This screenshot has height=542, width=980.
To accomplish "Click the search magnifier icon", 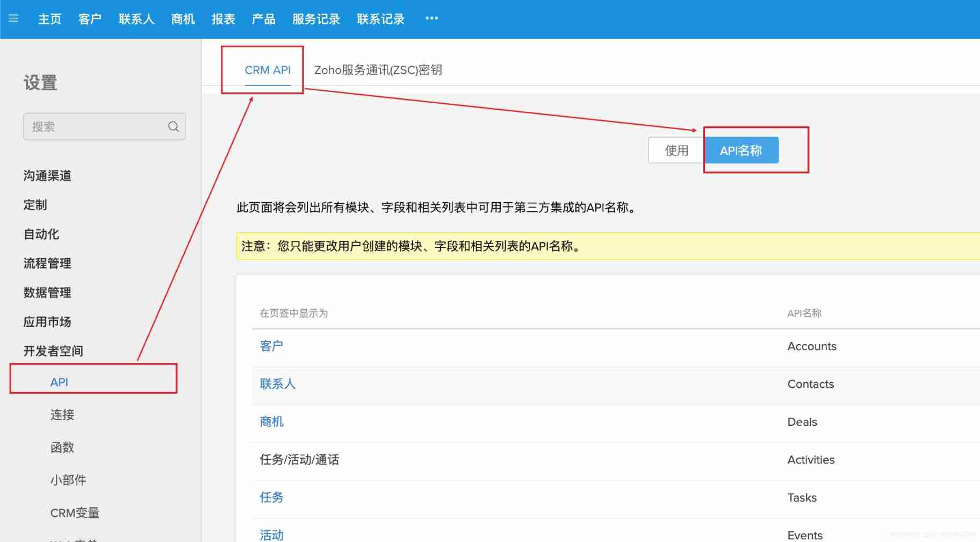I will coord(173,127).
